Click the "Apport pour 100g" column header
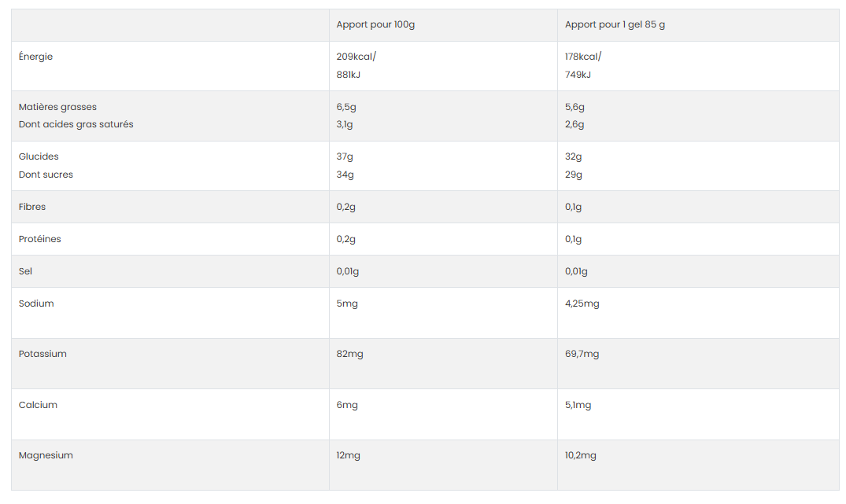The image size is (846, 504). 375,24
